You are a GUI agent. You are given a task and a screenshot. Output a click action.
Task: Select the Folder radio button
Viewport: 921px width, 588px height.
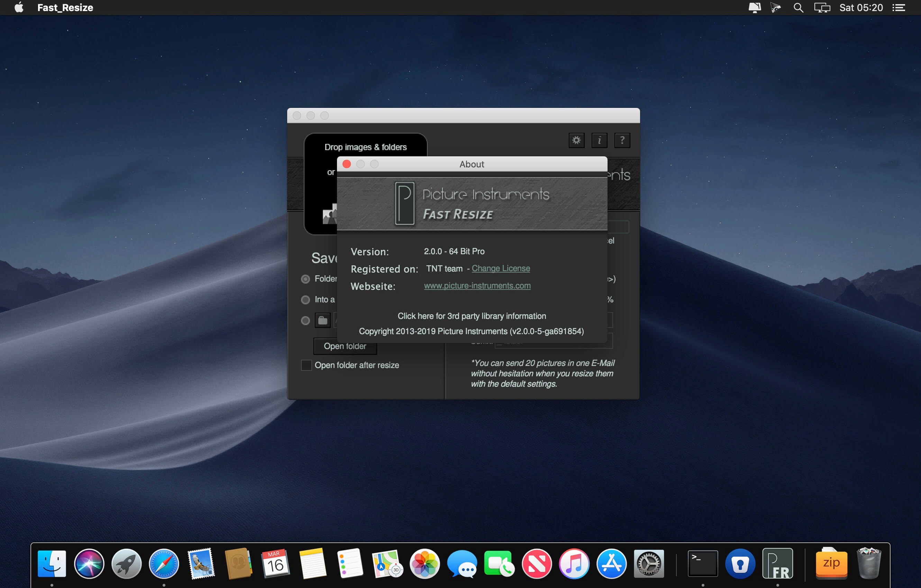click(x=305, y=279)
